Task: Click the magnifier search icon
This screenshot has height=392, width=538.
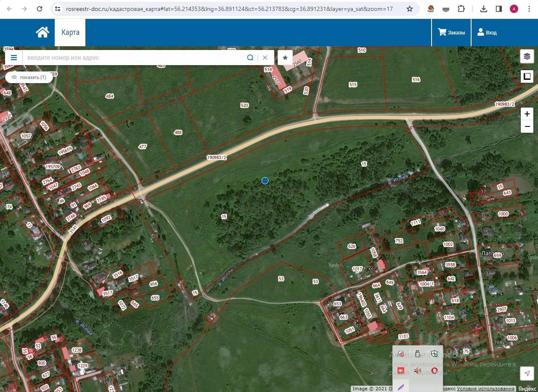Action: (250, 58)
